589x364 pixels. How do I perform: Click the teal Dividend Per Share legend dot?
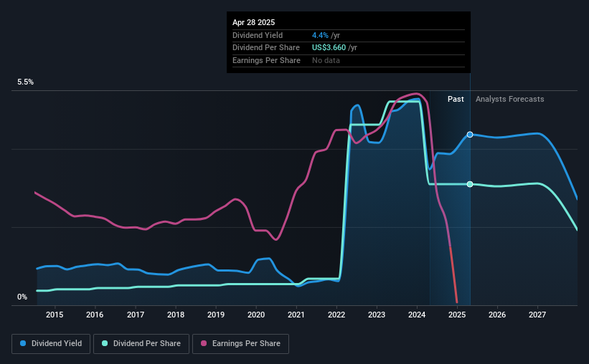(105, 343)
